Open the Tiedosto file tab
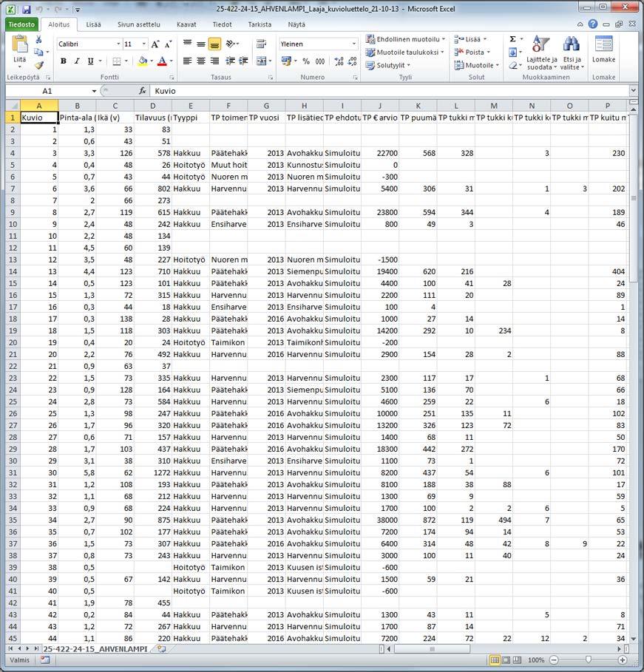644x672 pixels. 21,24
